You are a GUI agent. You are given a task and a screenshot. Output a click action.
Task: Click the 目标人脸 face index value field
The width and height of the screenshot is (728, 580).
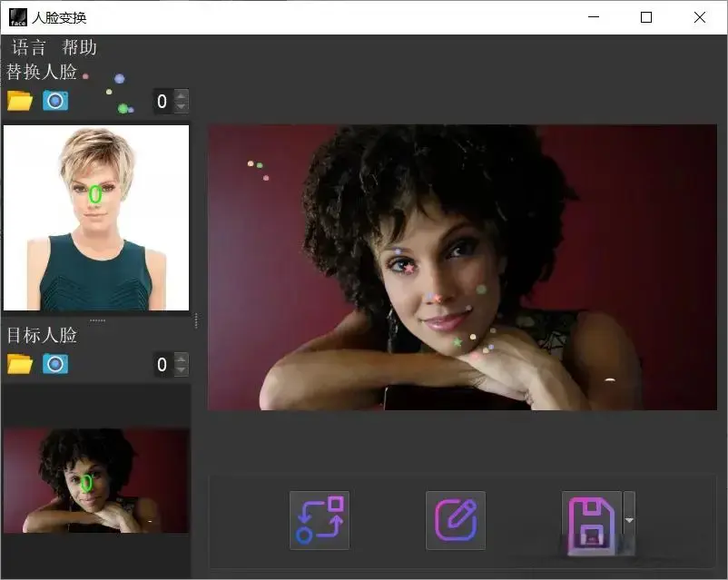(163, 364)
